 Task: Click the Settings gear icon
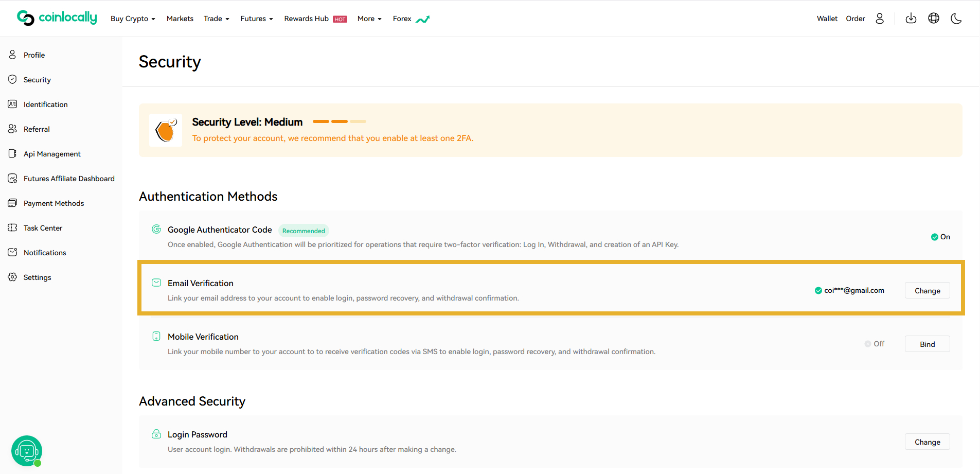pyautogui.click(x=12, y=277)
